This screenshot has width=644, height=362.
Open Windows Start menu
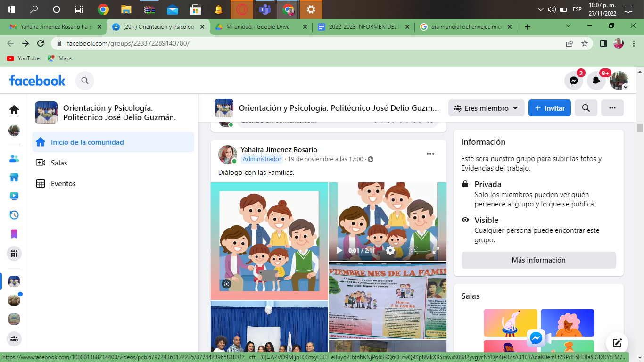tap(11, 9)
